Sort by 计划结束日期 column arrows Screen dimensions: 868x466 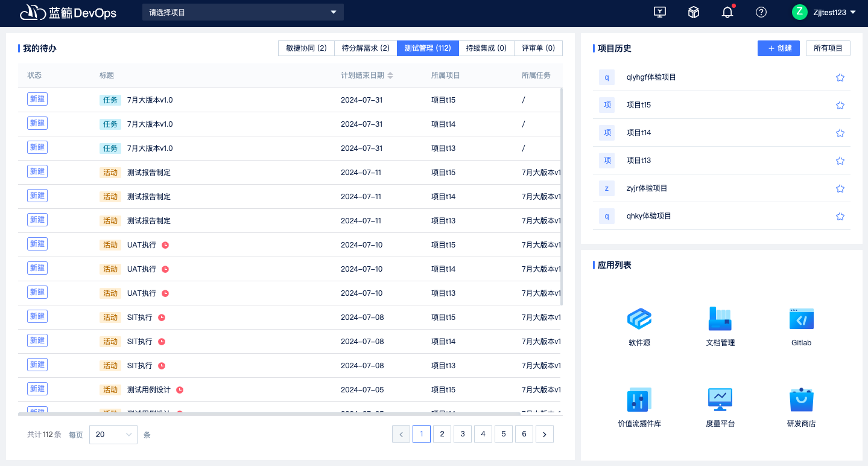click(x=390, y=75)
